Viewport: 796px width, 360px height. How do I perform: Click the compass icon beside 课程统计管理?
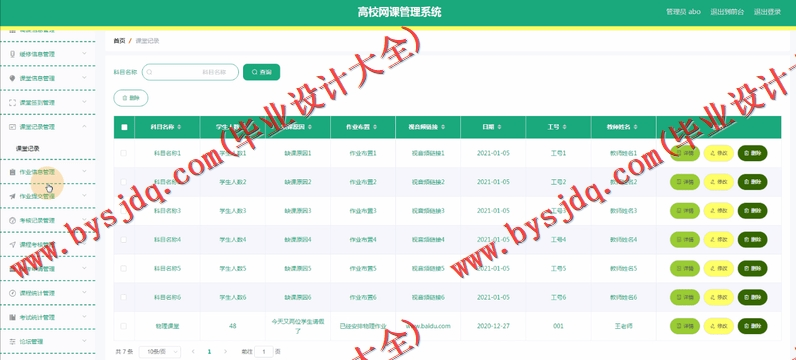(13, 293)
